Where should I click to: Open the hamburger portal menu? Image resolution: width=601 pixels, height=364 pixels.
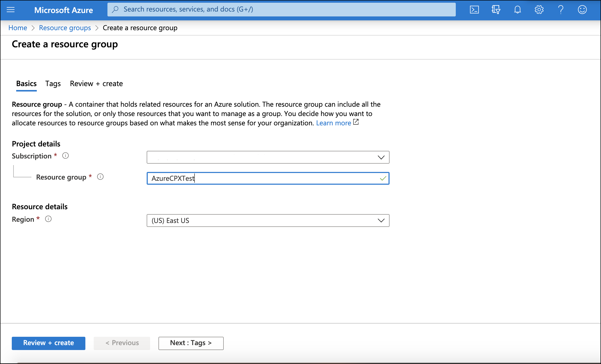(11, 10)
